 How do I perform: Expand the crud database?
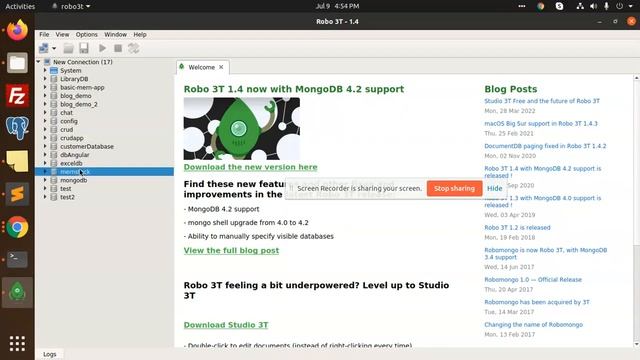45,129
